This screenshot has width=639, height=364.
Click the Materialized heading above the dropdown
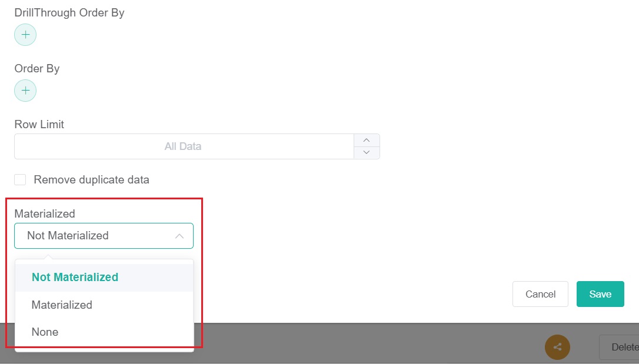(45, 213)
